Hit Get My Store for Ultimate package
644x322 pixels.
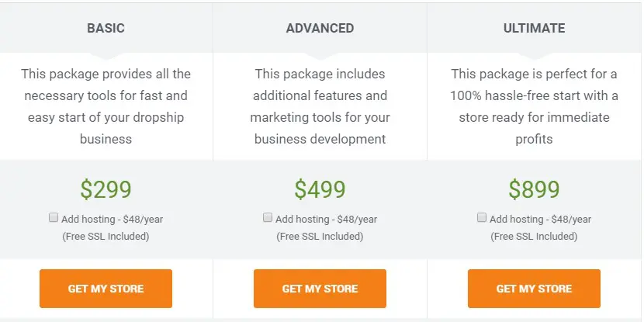(x=534, y=289)
